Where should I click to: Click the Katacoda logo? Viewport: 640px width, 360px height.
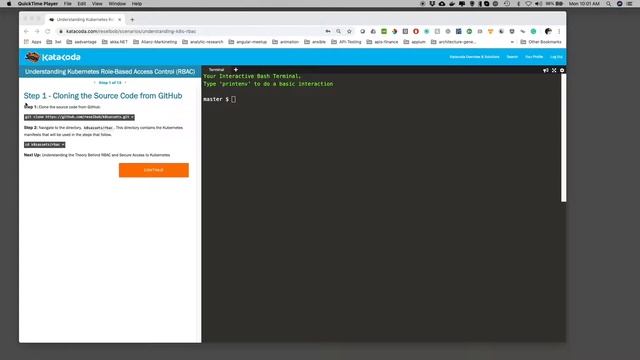pyautogui.click(x=53, y=57)
